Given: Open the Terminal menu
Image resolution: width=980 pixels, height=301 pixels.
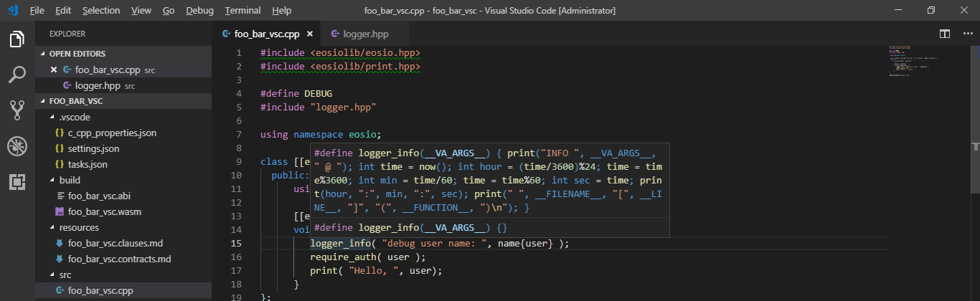Looking at the screenshot, I should [x=242, y=11].
